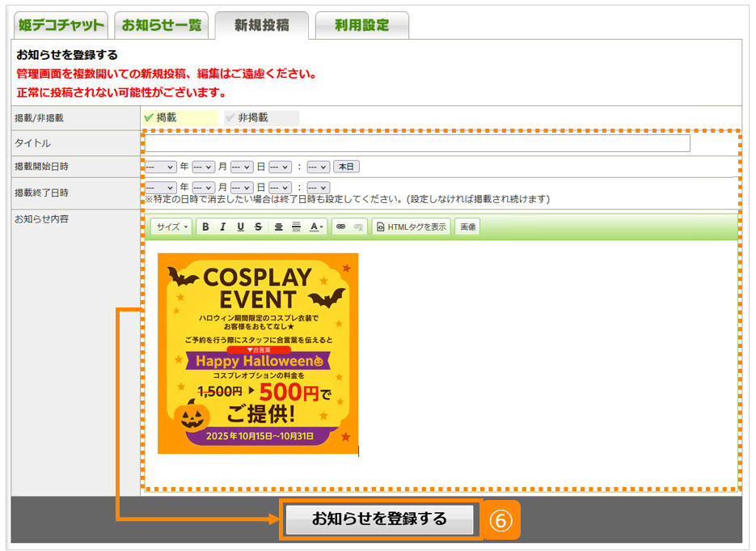Click the remove link icon
Screen dimensions: 756x551
(x=358, y=227)
